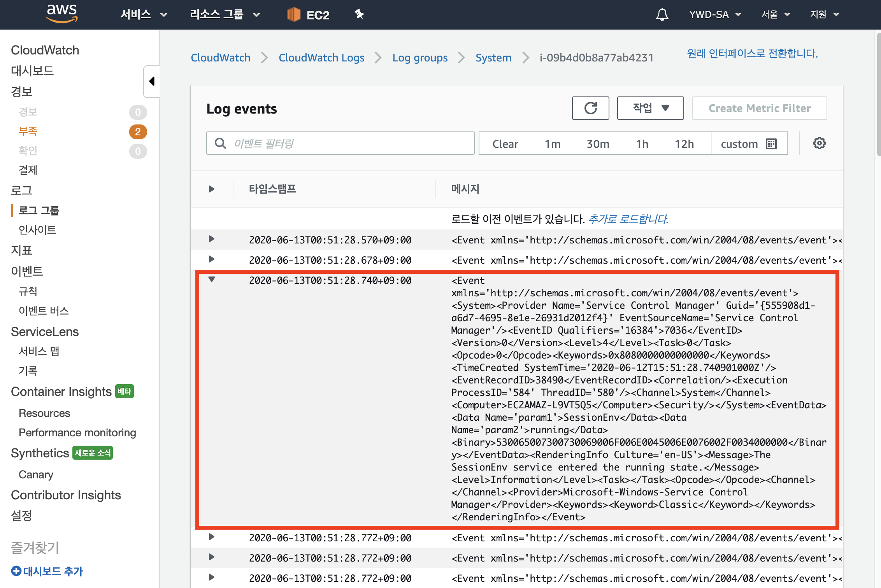881x588 pixels.
Task: Refresh the log events list
Action: (590, 108)
